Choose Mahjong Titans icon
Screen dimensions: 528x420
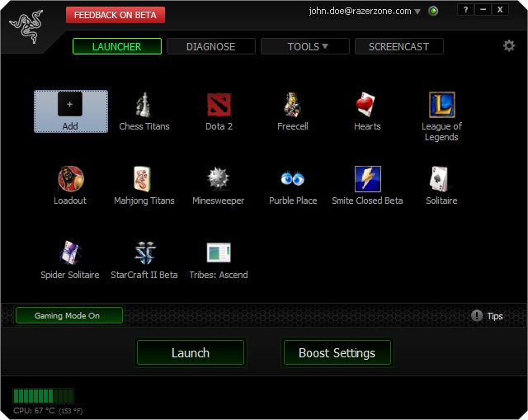point(142,179)
